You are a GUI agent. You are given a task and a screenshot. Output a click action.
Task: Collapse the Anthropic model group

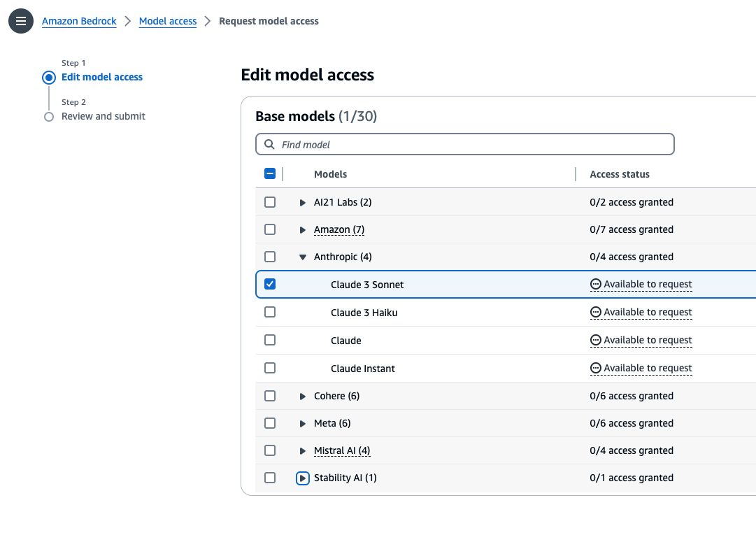(x=302, y=256)
